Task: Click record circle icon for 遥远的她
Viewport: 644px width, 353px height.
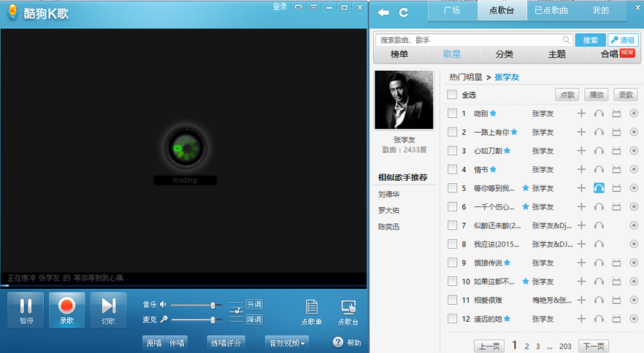Action: point(634,319)
